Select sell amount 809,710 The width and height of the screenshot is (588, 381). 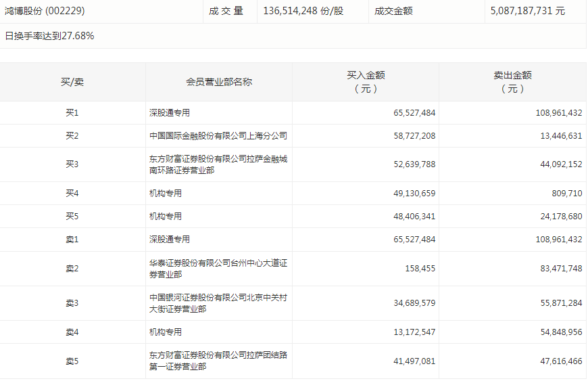coord(567,193)
